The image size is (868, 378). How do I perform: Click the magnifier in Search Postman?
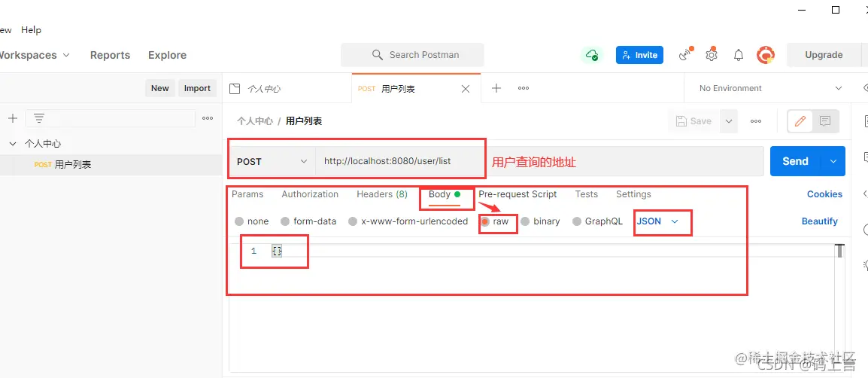(378, 55)
